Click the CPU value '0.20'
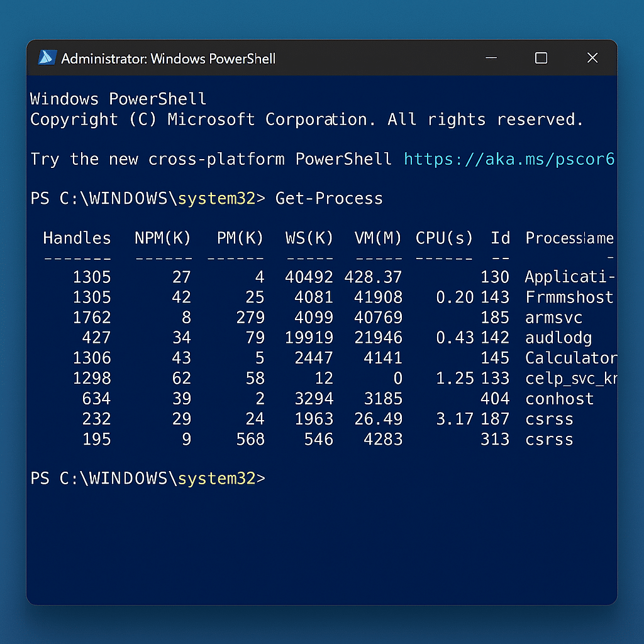The image size is (644, 644). click(455, 297)
